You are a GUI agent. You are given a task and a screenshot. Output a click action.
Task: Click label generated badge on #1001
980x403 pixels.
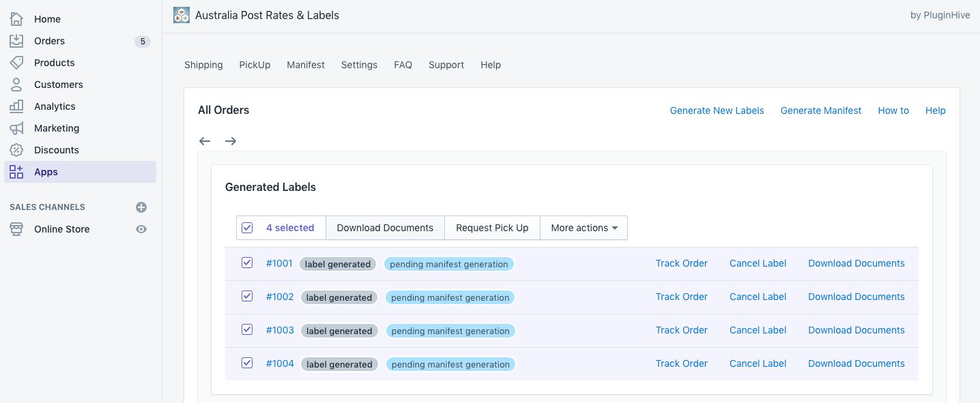pos(338,264)
